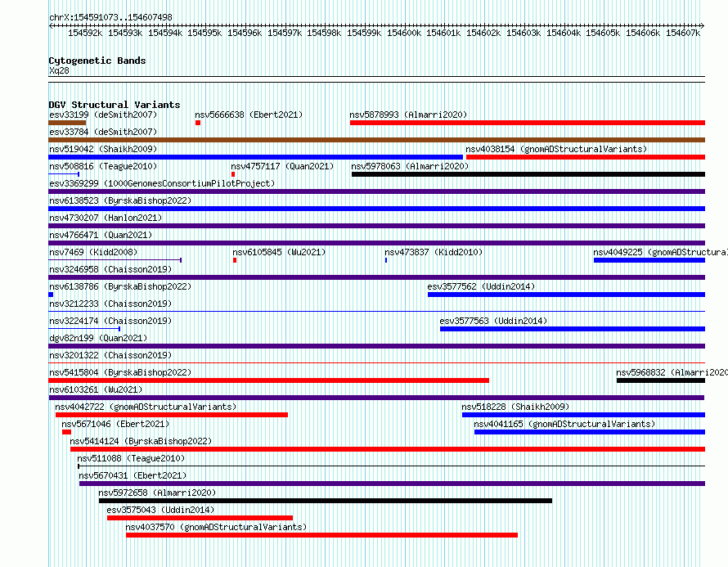
Task: Open the esv3575043 (Uddin2014) label
Action: click(160, 510)
